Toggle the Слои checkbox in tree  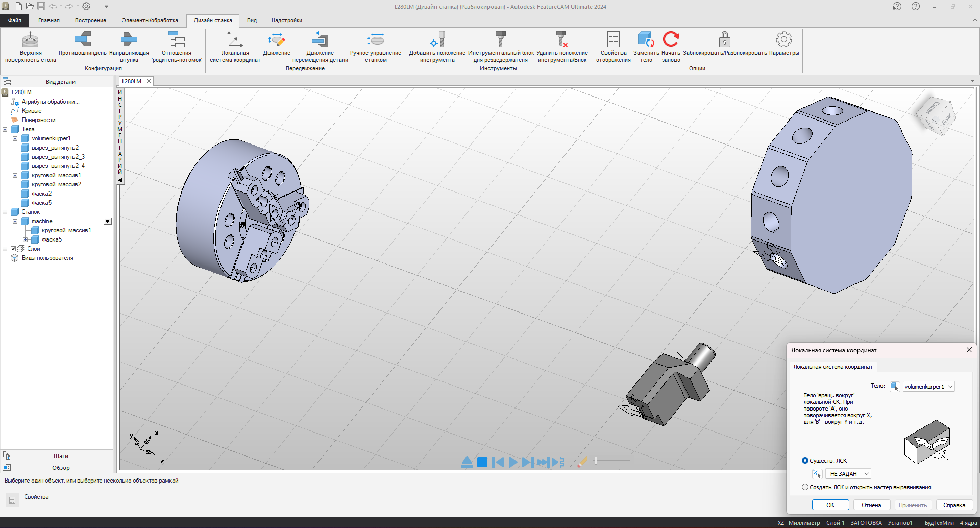click(13, 249)
